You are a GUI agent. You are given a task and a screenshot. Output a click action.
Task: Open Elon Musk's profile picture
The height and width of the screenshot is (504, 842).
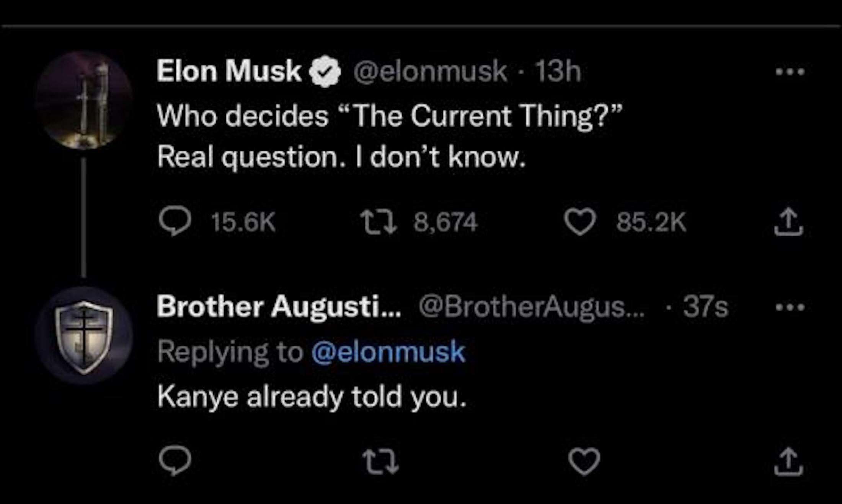(x=84, y=100)
